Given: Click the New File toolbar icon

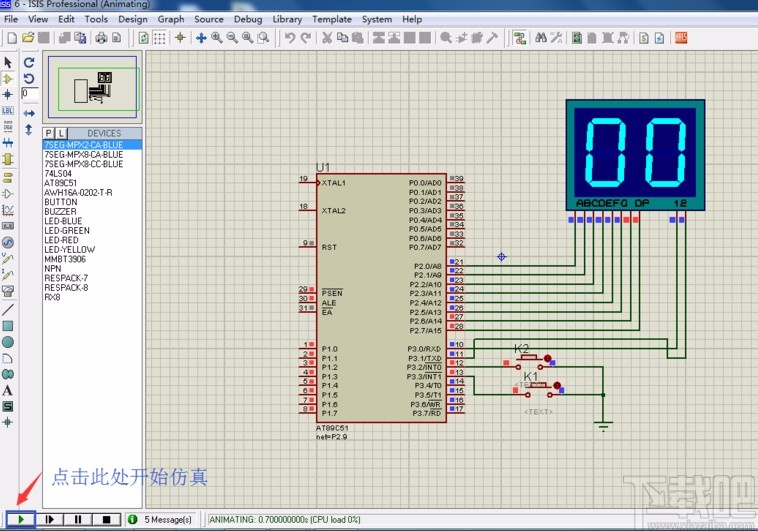Looking at the screenshot, I should [x=12, y=38].
